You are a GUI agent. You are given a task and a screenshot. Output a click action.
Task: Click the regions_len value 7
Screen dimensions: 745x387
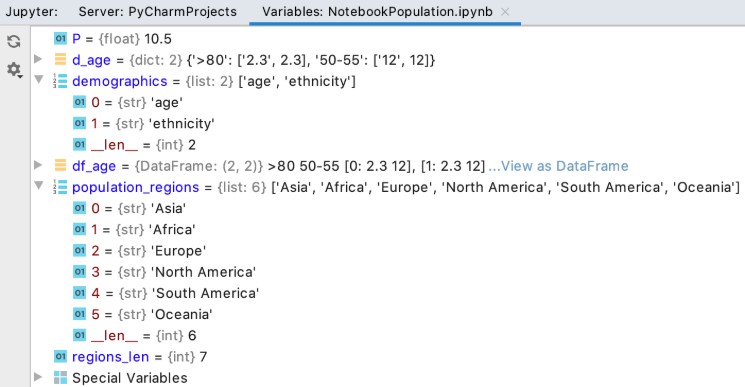pyautogui.click(x=203, y=357)
